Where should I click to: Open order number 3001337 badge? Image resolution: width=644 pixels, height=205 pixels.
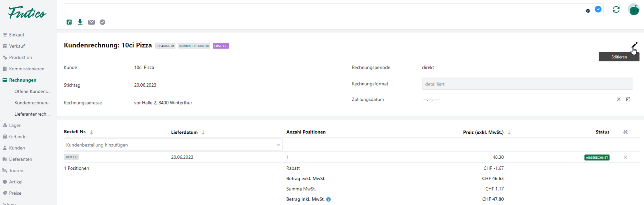71,157
